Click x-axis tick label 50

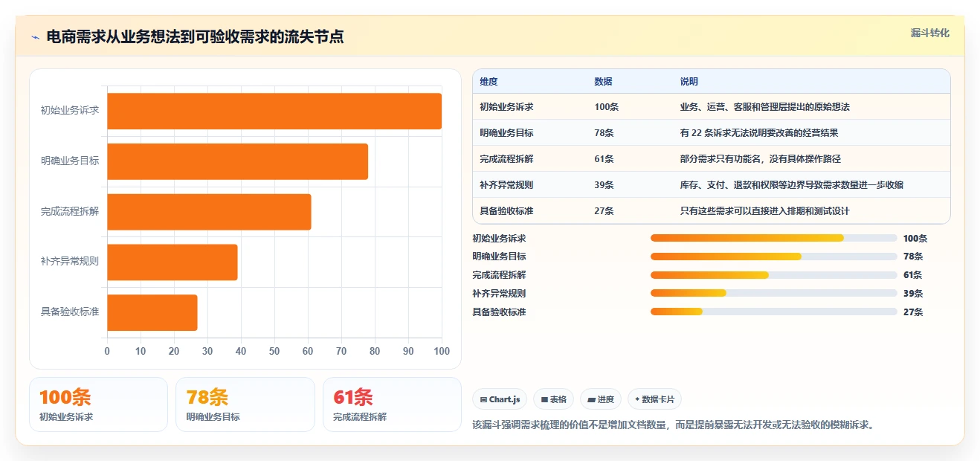[274, 351]
